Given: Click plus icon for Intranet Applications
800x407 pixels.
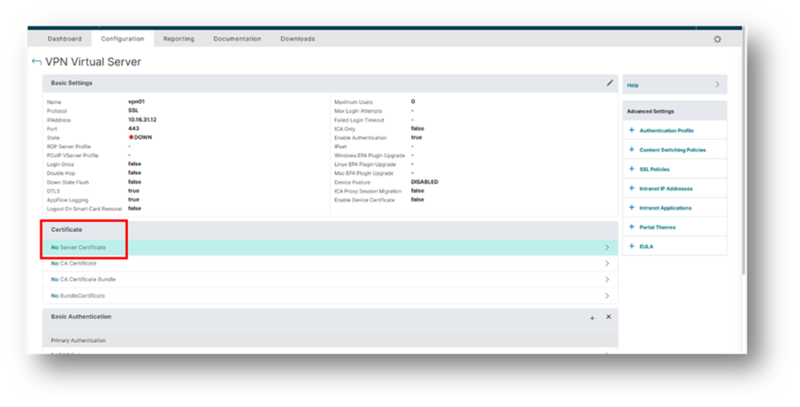Looking at the screenshot, I should (x=632, y=208).
